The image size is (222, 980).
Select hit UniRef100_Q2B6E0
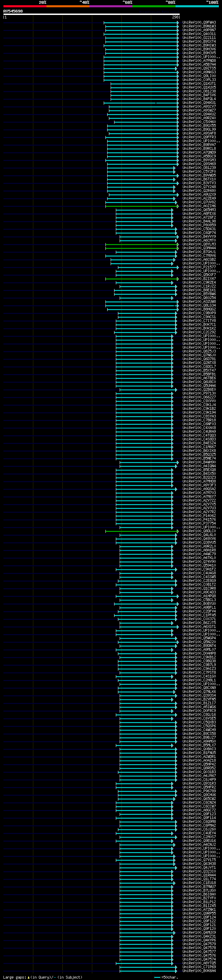point(199,390)
